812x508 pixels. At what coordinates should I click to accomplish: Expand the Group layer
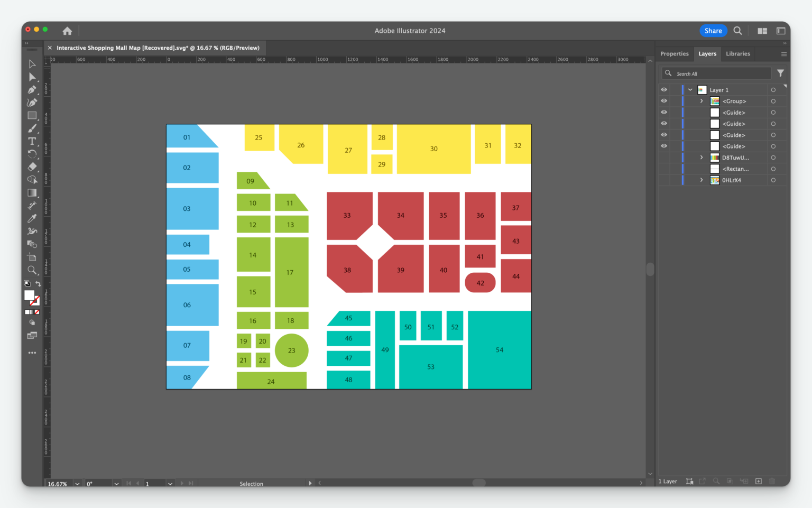pyautogui.click(x=702, y=100)
